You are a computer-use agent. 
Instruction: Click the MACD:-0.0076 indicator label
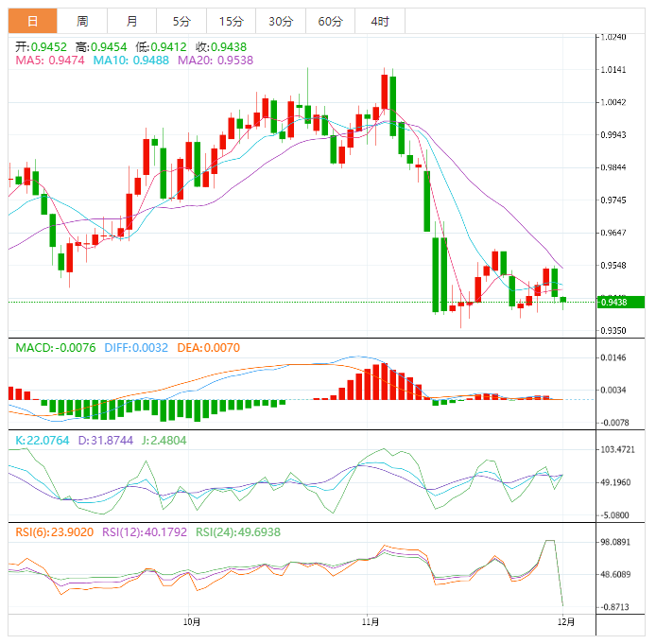pos(56,348)
